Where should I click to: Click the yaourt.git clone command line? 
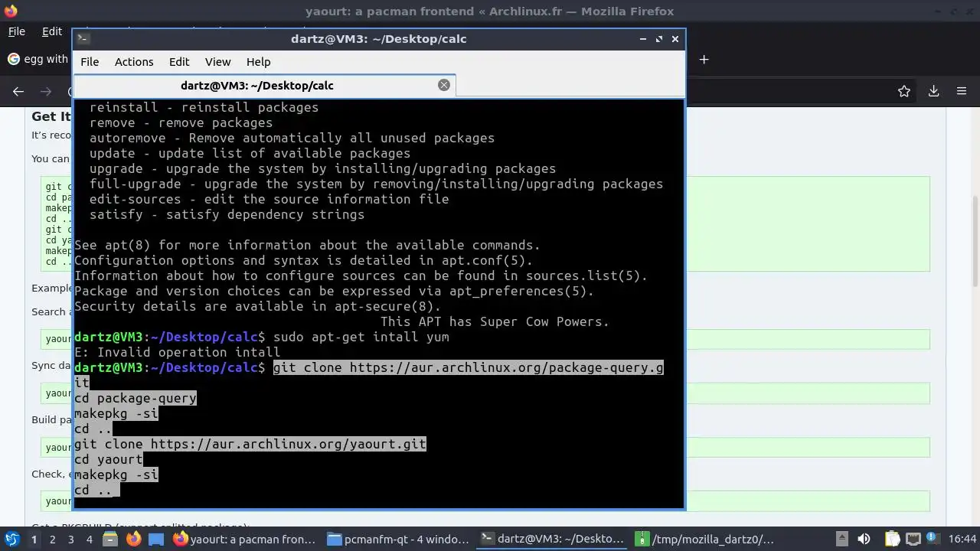coord(250,444)
